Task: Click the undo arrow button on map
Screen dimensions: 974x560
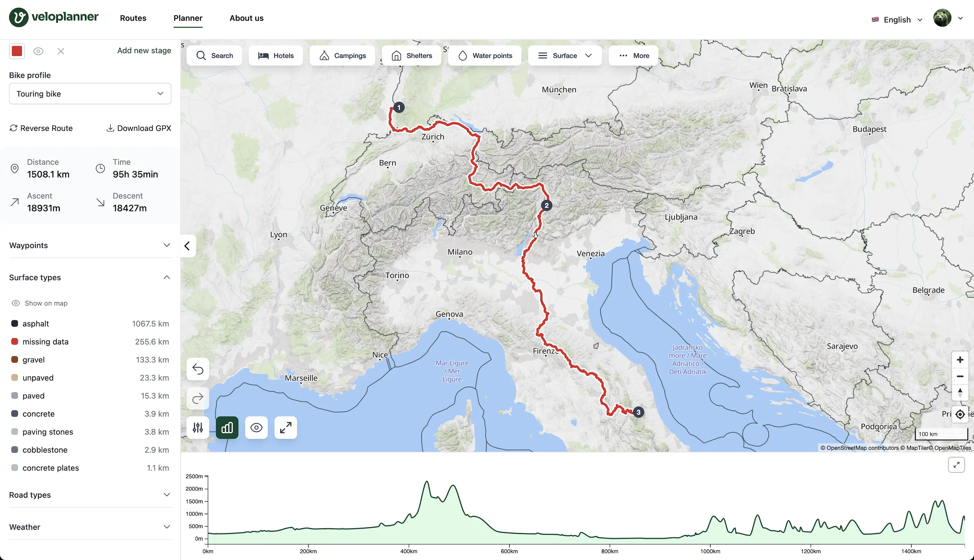Action: tap(198, 369)
